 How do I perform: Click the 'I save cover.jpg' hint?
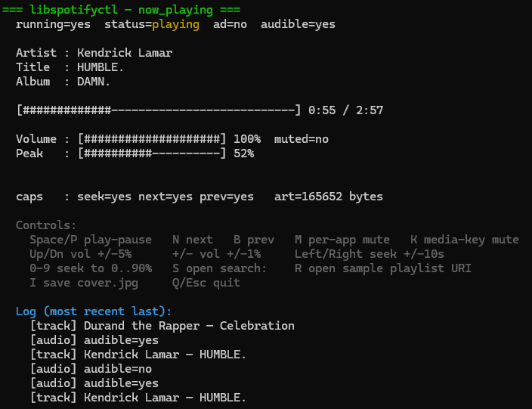[x=87, y=283]
